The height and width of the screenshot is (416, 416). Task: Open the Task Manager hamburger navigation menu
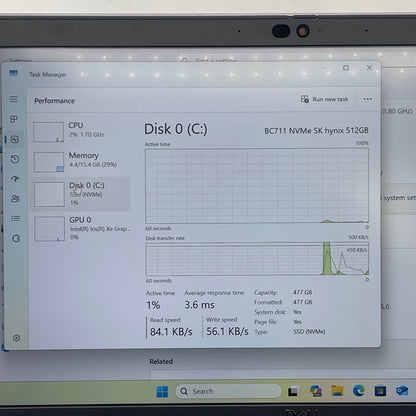tap(14, 99)
